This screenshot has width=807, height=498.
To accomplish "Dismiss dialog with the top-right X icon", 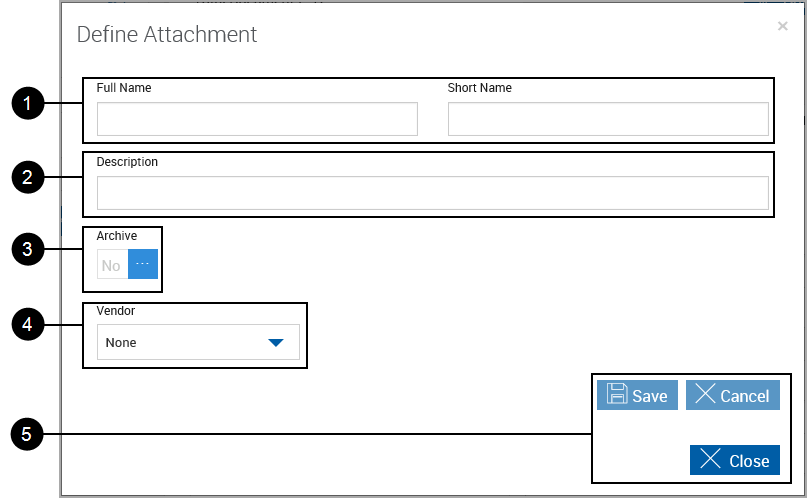I will click(x=782, y=26).
